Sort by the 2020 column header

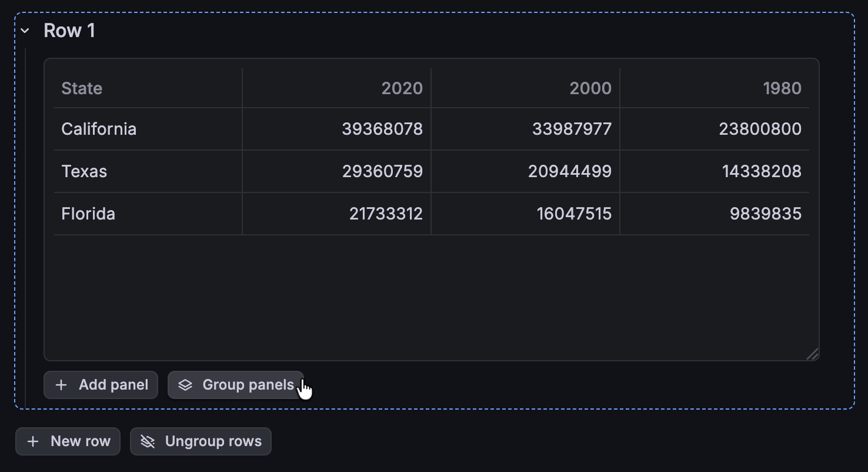402,88
